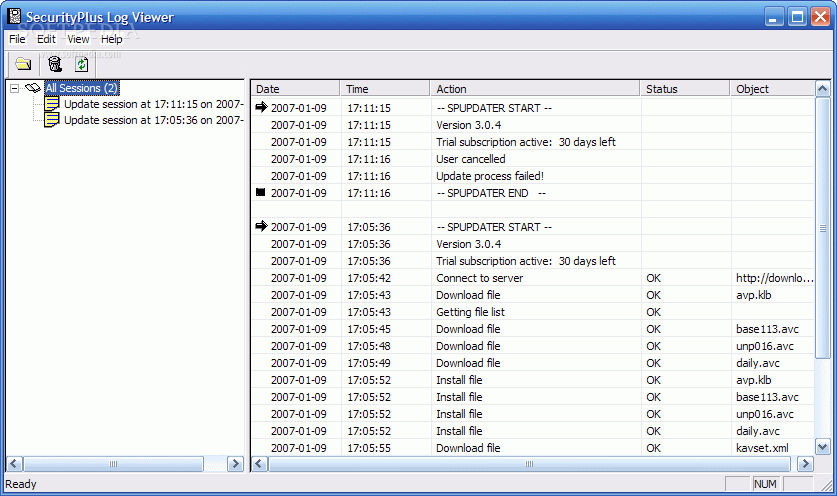
Task: Click the session tree horizontal scrollbar thumb
Action: [113, 464]
